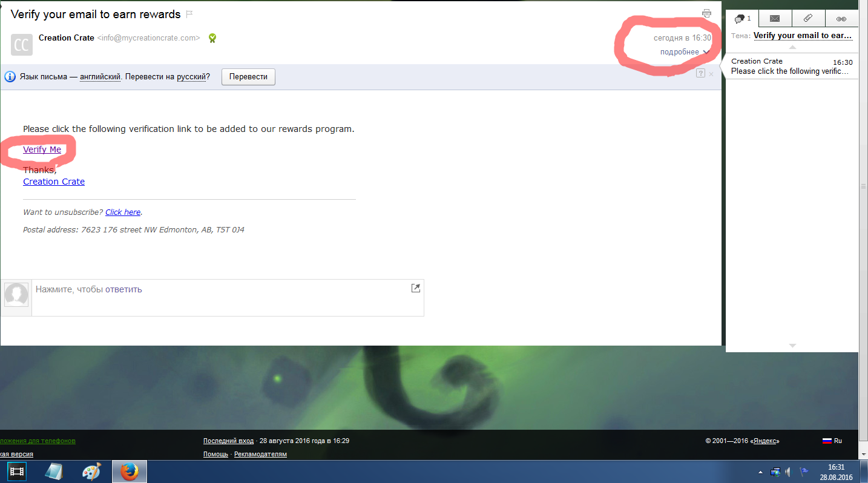Open the Creation Crate signature link
Image resolution: width=868 pixels, height=483 pixels.
click(x=54, y=182)
